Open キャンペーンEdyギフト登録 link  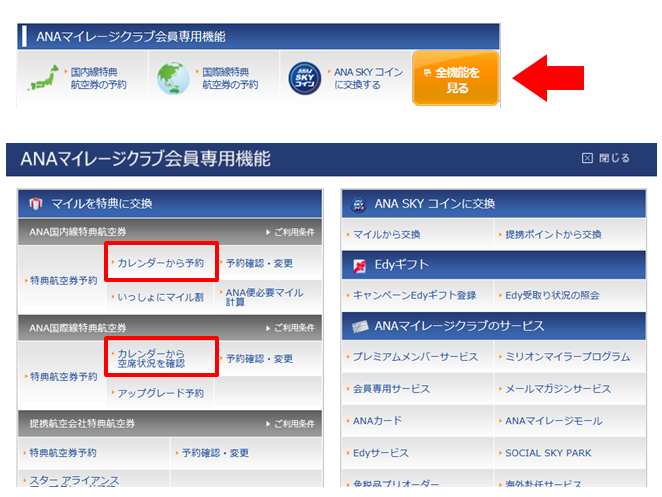(x=415, y=295)
